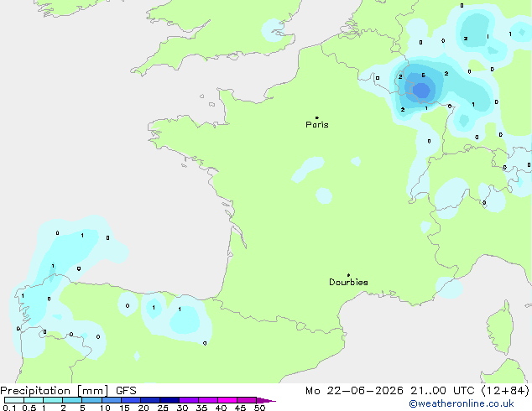532x411 pixels.
Task: Click the Dourbies city label
Action: [348, 282]
